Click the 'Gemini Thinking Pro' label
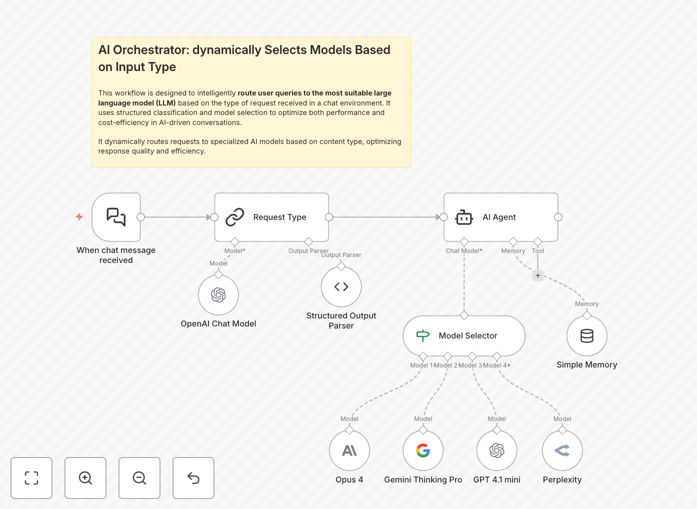The width and height of the screenshot is (697, 509). [x=423, y=480]
